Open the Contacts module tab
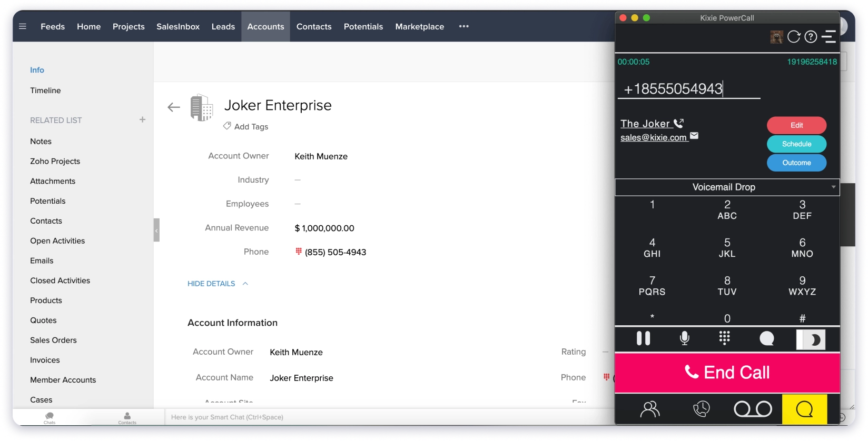Viewport: 868px width, 441px height. 314,26
